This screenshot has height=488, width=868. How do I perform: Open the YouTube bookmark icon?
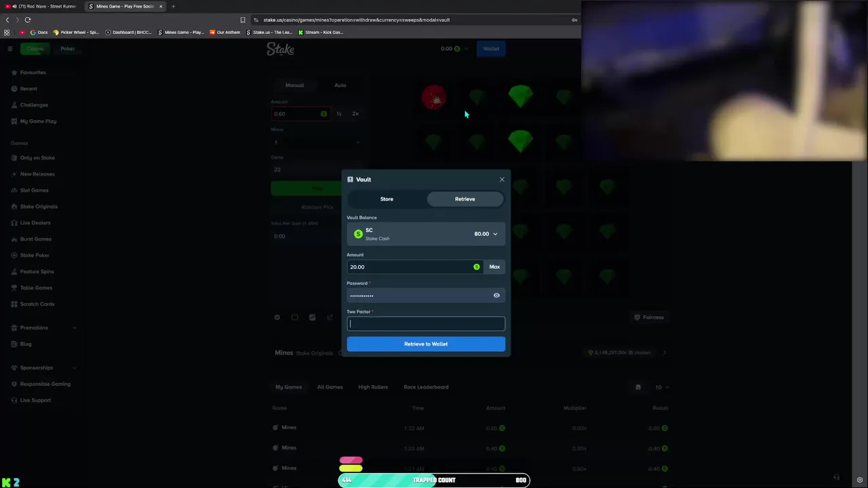(22, 33)
